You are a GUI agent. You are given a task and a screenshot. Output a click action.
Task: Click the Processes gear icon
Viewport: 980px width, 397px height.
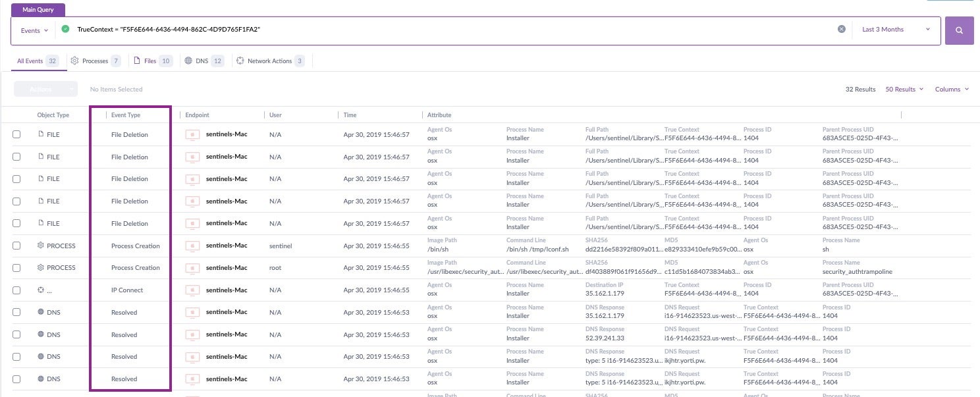[x=74, y=61]
